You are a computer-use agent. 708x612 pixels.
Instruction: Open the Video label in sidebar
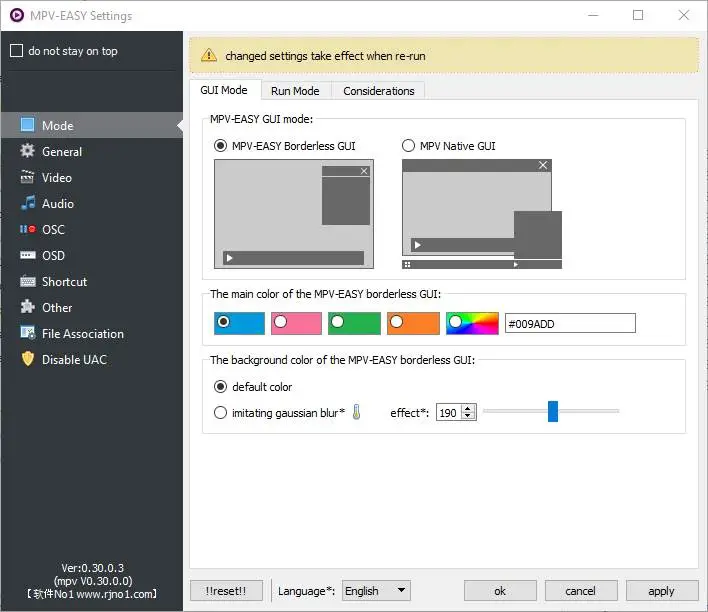[x=57, y=178]
